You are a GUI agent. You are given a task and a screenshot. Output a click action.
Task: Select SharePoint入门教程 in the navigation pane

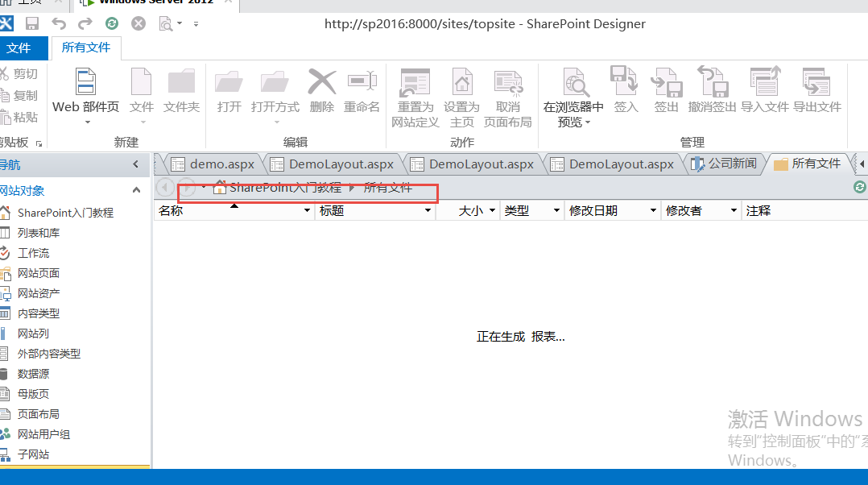pos(64,213)
